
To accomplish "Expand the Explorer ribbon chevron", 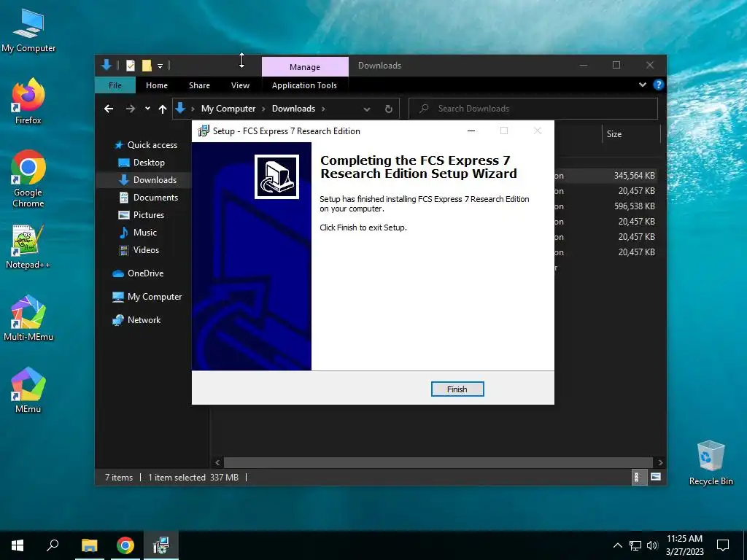I will pyautogui.click(x=643, y=85).
